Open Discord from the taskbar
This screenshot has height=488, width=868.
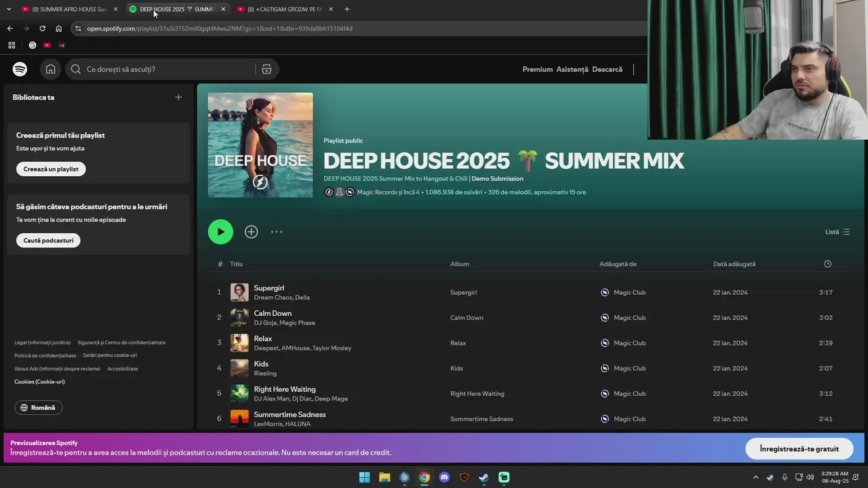[444, 477]
